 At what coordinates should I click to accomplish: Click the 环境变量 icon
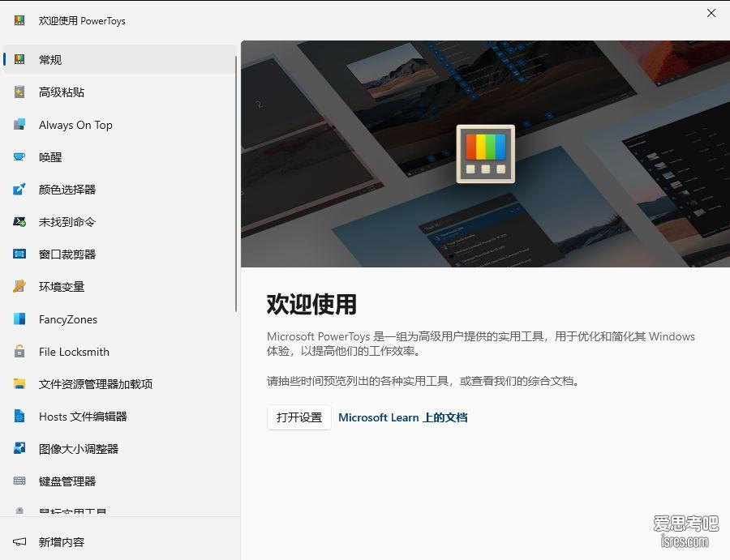(x=19, y=287)
